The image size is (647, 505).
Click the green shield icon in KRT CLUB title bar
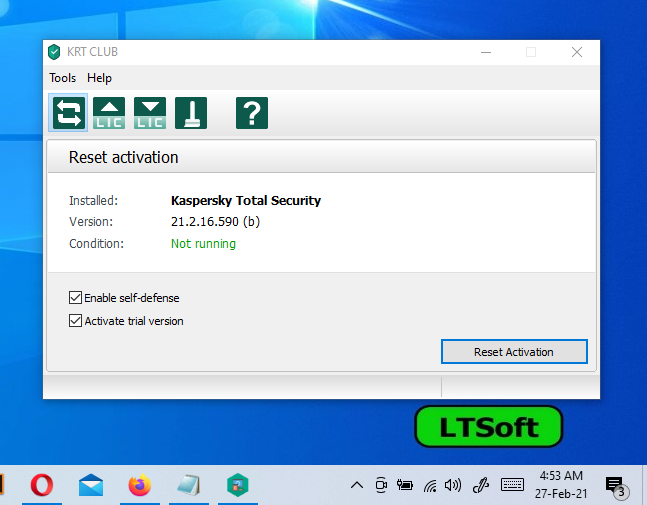click(54, 52)
